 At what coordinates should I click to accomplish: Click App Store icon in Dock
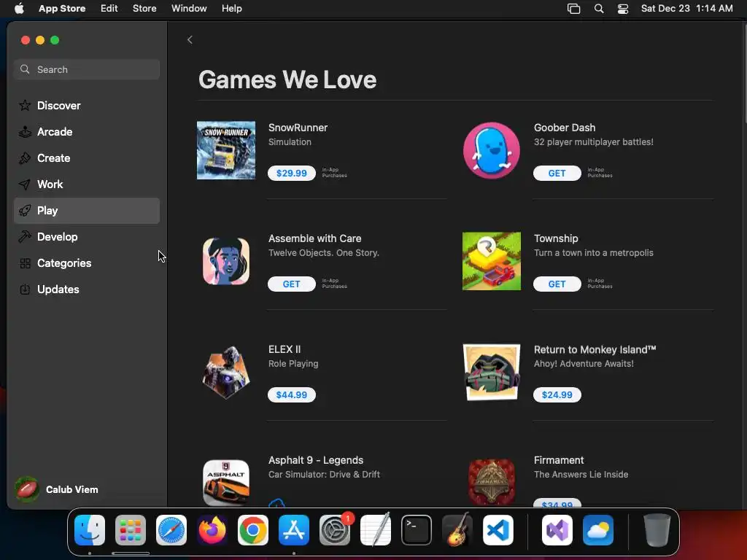[x=294, y=530]
